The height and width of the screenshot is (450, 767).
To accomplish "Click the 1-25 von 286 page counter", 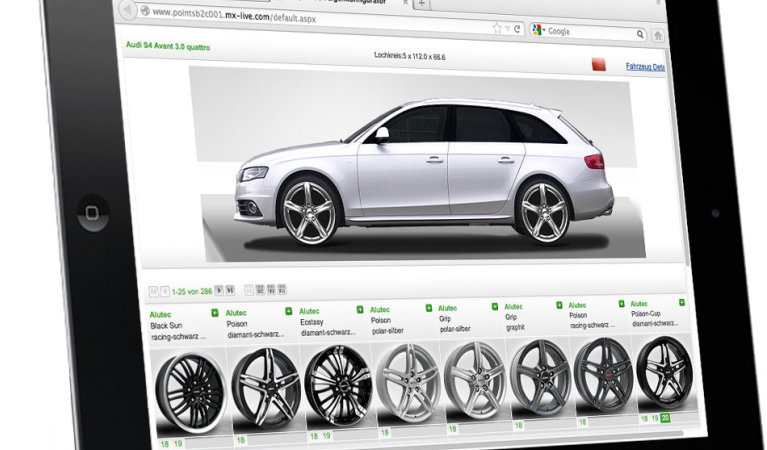I will [192, 292].
